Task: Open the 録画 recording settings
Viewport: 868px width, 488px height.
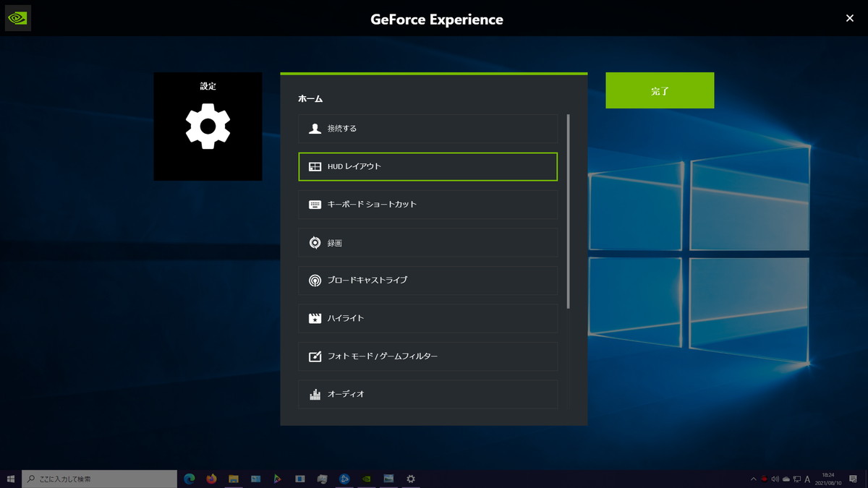Action: click(427, 243)
